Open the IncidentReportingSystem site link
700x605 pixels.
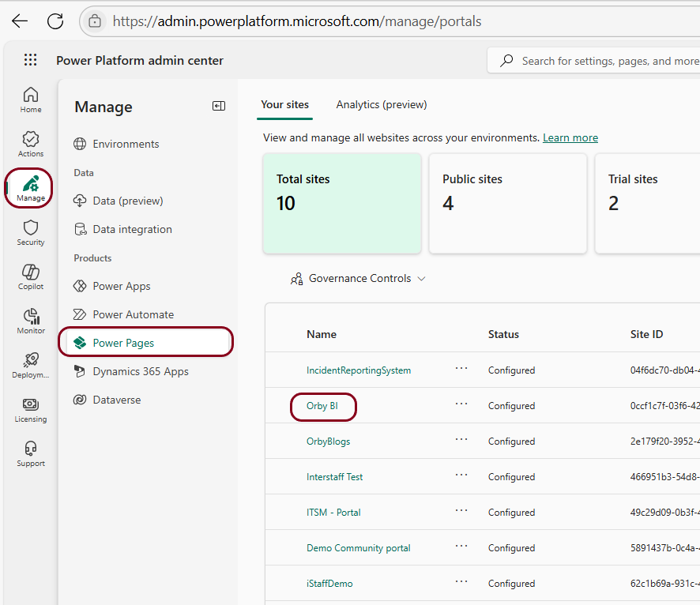359,370
